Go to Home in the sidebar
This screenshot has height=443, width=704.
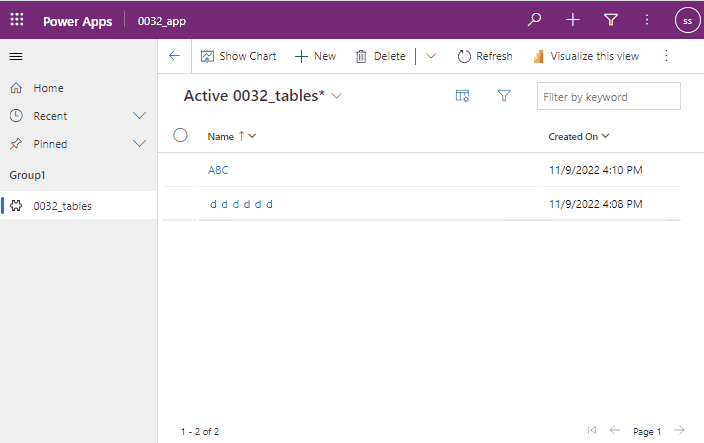[48, 88]
